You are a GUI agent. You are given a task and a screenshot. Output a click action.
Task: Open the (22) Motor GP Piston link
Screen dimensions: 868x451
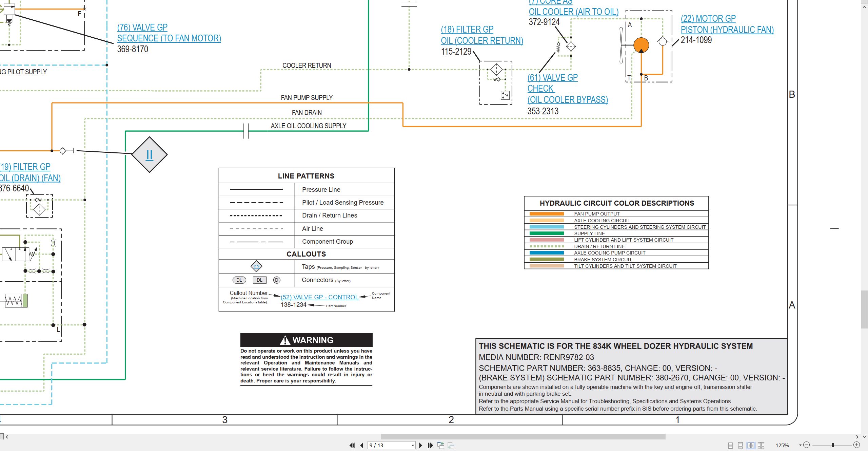click(727, 24)
